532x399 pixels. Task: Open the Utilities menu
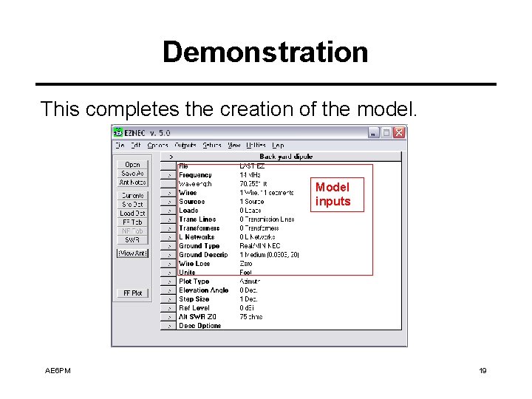click(256, 146)
